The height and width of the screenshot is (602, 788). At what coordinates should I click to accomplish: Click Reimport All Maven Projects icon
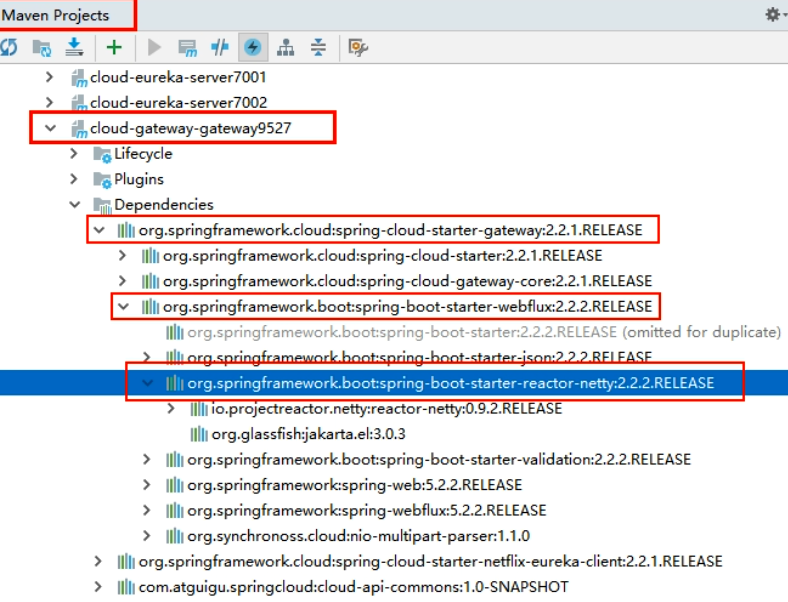pyautogui.click(x=9, y=48)
